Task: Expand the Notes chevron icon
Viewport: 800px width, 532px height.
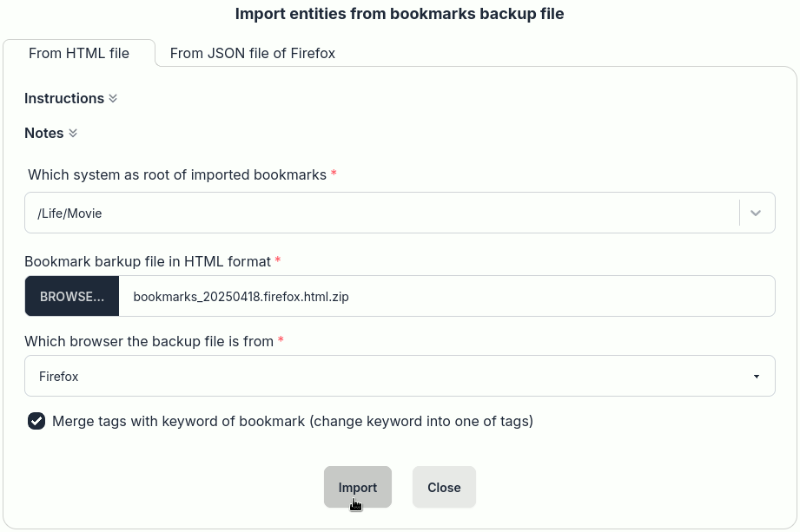Action: point(73,133)
